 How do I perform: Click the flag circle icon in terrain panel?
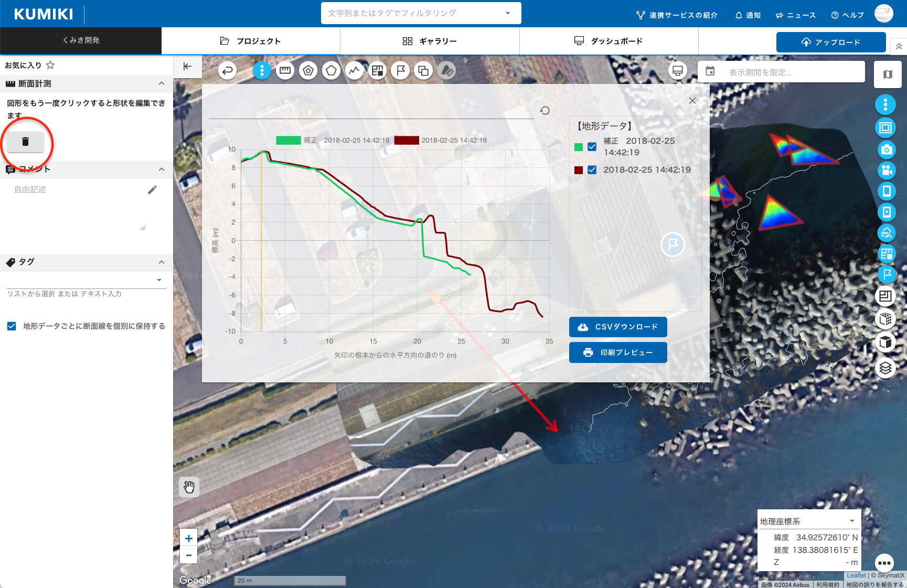pyautogui.click(x=673, y=245)
